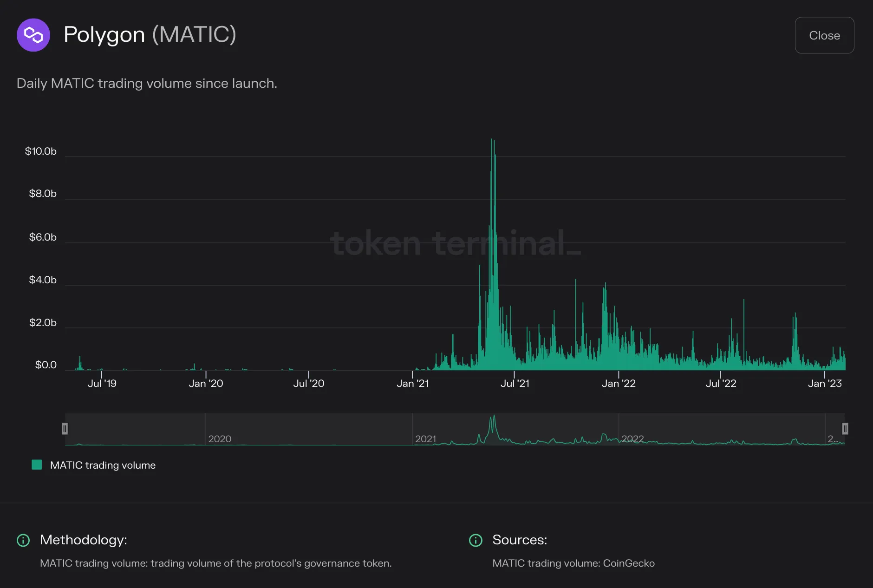The height and width of the screenshot is (588, 873).
Task: Click the 2021 marker in range navigator
Action: click(425, 439)
